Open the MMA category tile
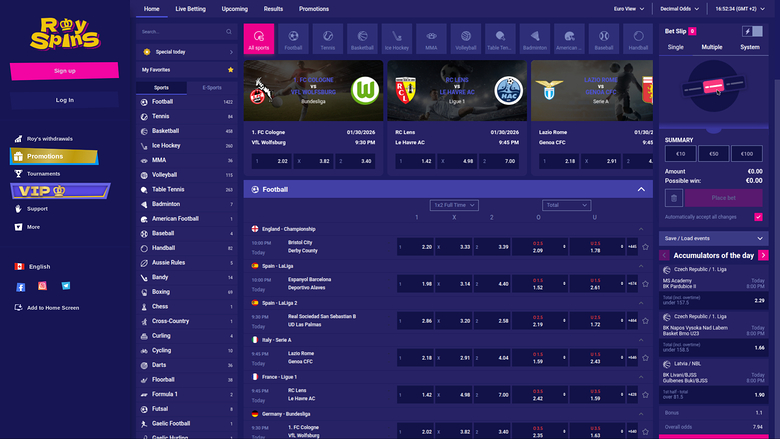Viewport: 780px width, 439px height. 431,37
